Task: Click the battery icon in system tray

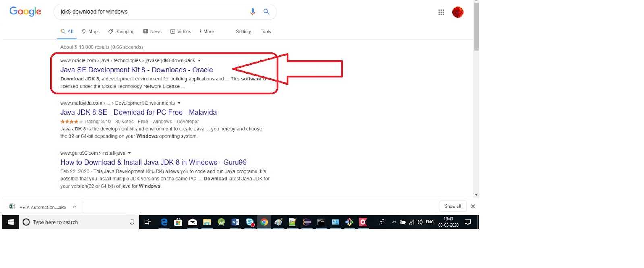Action: point(402,222)
